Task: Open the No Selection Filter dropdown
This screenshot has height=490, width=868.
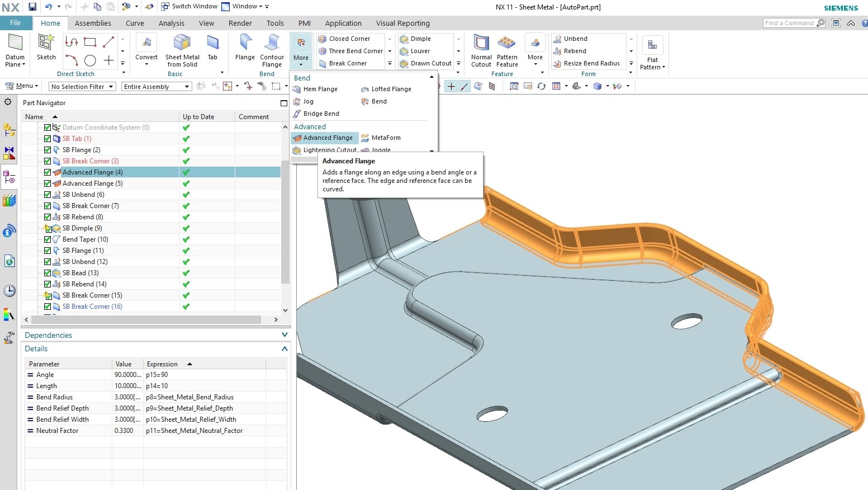Action: click(82, 87)
